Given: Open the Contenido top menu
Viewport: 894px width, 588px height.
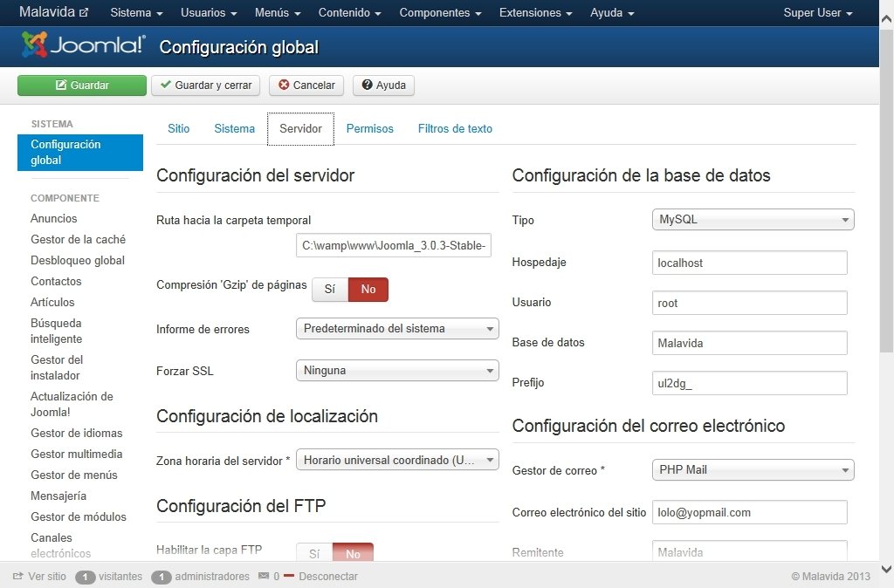Looking at the screenshot, I should click(x=349, y=12).
